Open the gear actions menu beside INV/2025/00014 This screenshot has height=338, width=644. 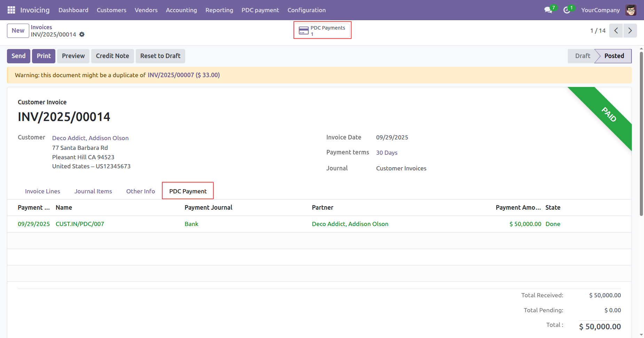coord(82,34)
